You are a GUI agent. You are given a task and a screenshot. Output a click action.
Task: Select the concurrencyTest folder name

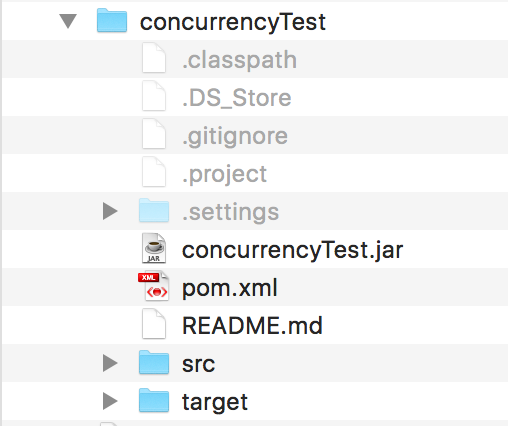click(233, 22)
